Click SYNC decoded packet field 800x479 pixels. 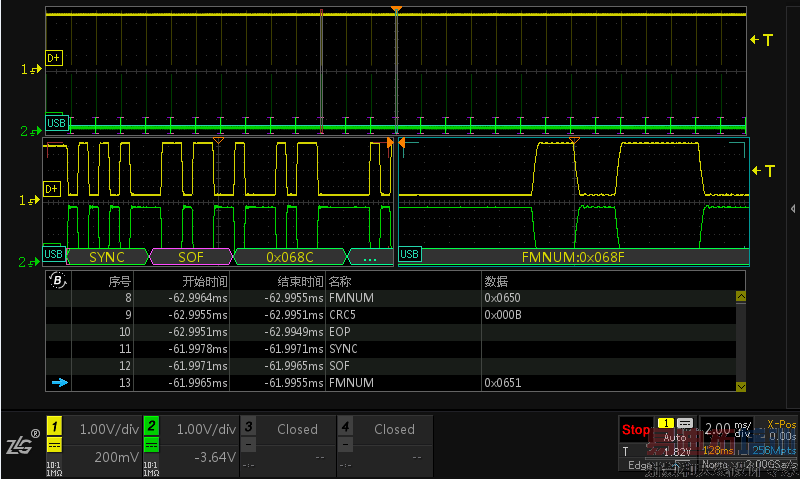click(x=107, y=257)
